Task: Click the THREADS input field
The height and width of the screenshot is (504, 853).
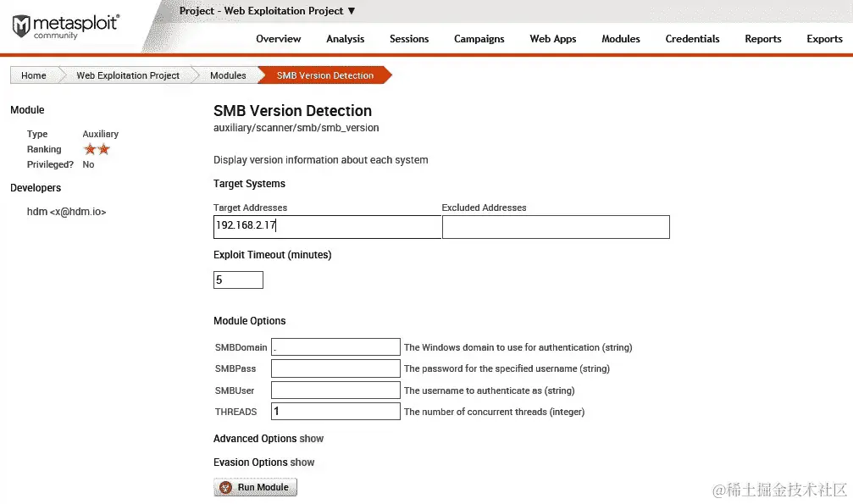Action: click(335, 412)
